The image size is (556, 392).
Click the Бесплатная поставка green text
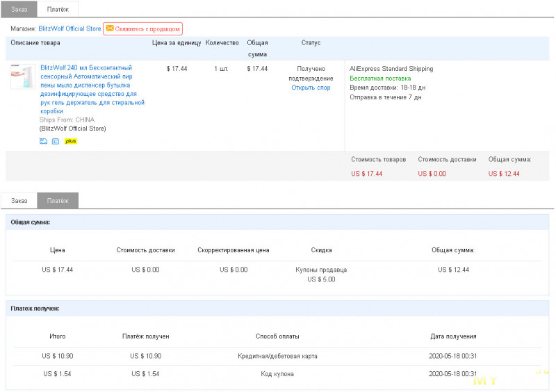[380, 79]
